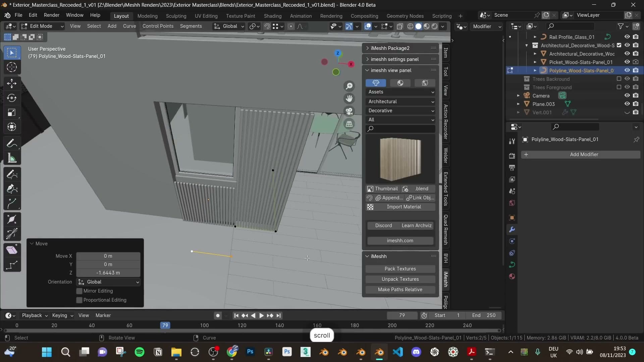Select the curve Radius tool

click(x=12, y=220)
